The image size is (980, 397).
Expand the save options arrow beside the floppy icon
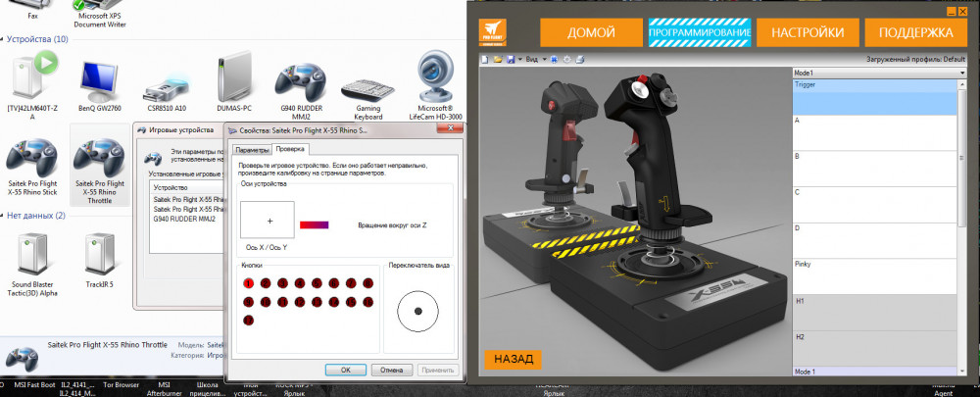coord(520,60)
